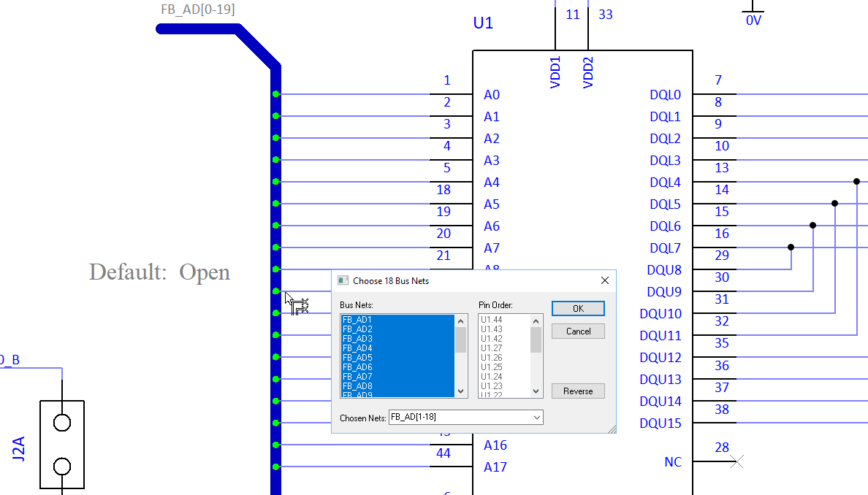This screenshot has width=868, height=495.
Task: Click the dialog's title bar icon
Action: [343, 280]
